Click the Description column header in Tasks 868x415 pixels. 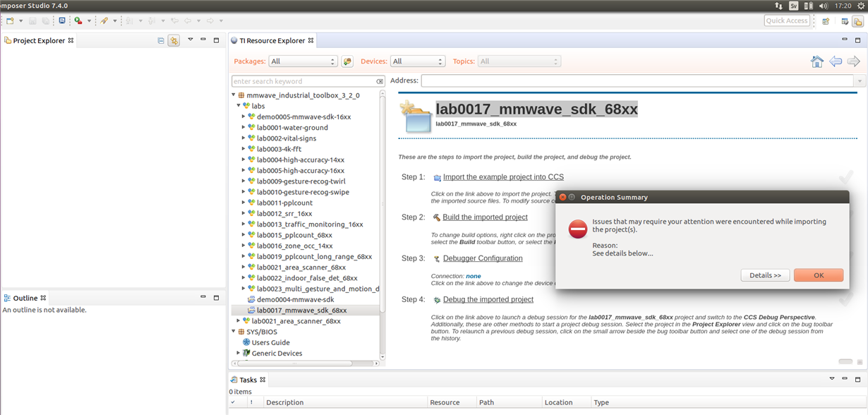pos(345,402)
